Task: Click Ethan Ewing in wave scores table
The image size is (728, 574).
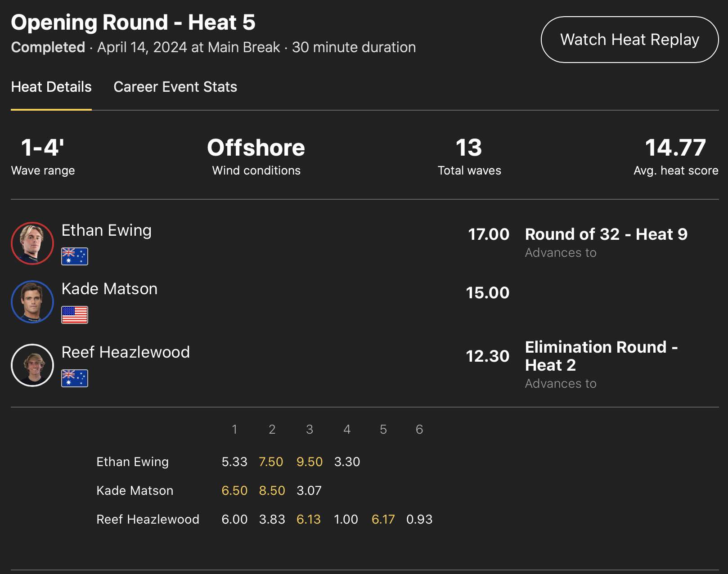Action: [x=133, y=462]
